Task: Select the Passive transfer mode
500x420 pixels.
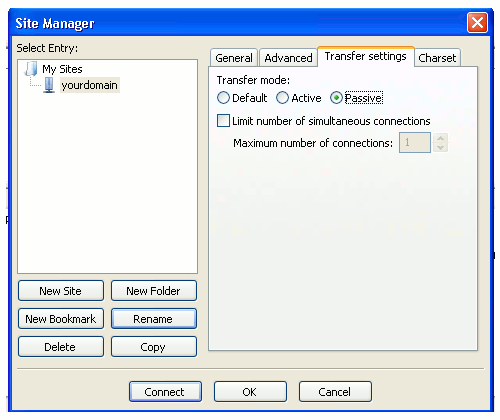Action: pyautogui.click(x=336, y=98)
